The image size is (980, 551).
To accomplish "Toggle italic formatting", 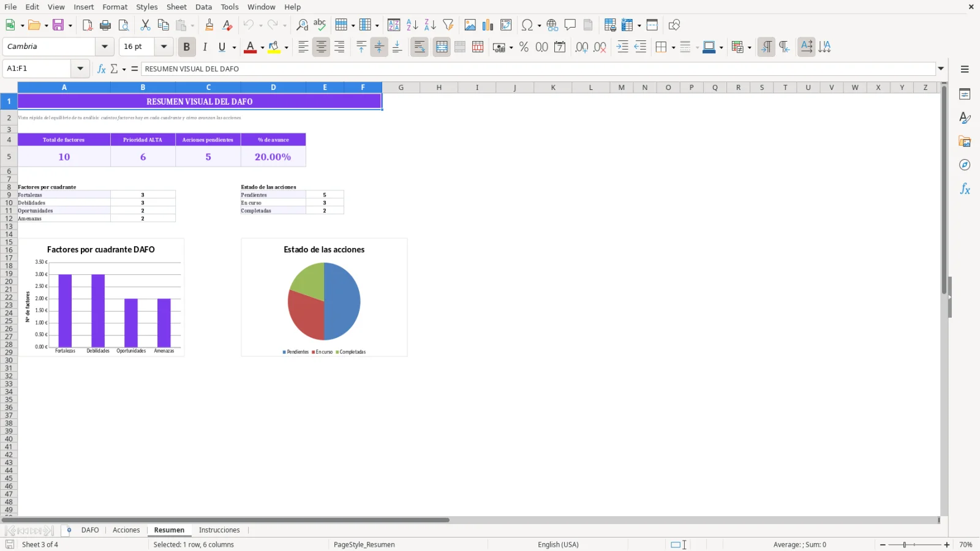I will [205, 47].
